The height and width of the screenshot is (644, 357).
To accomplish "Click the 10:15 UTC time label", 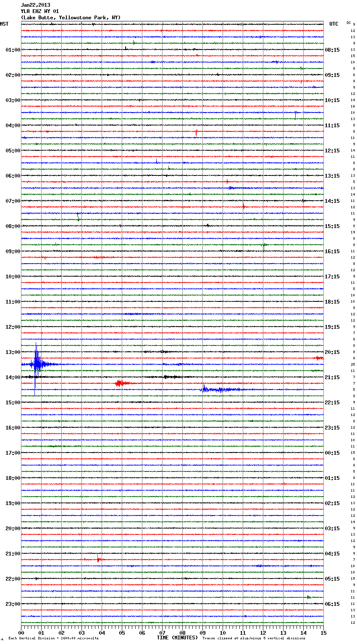I will [x=332, y=100].
